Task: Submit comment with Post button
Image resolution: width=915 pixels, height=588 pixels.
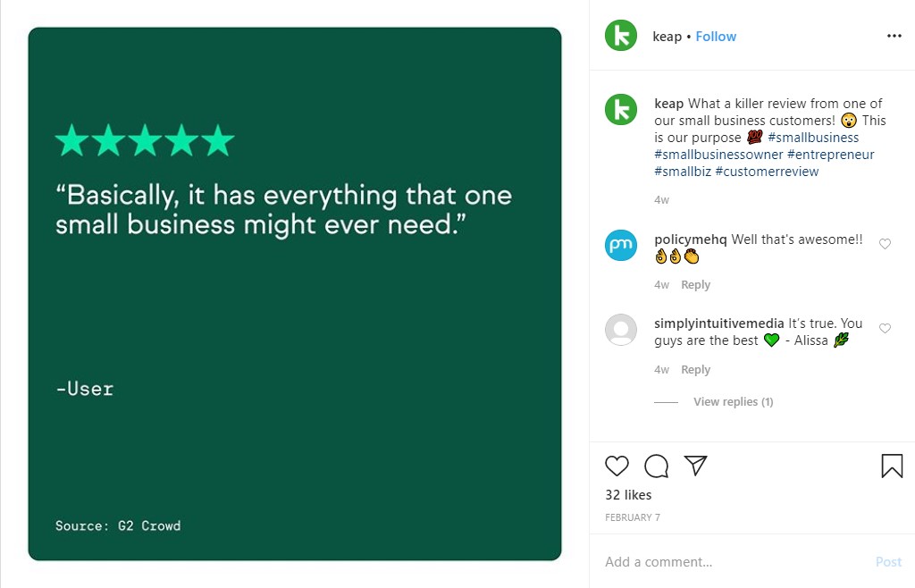Action: point(888,562)
